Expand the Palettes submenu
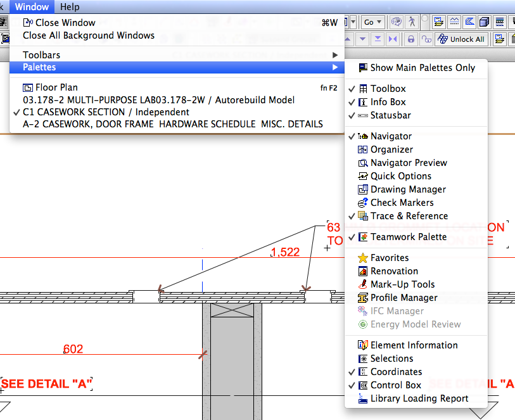Viewport: 515px width, 420px height. click(41, 68)
